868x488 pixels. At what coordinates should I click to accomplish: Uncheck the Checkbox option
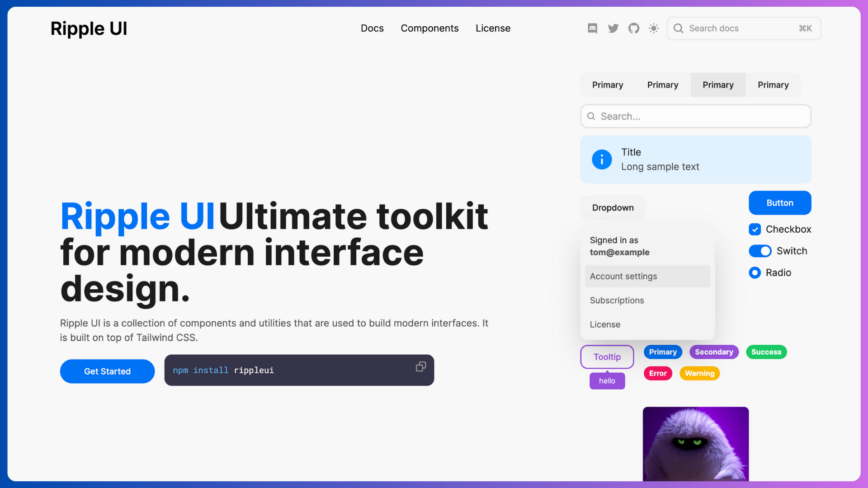coord(755,230)
